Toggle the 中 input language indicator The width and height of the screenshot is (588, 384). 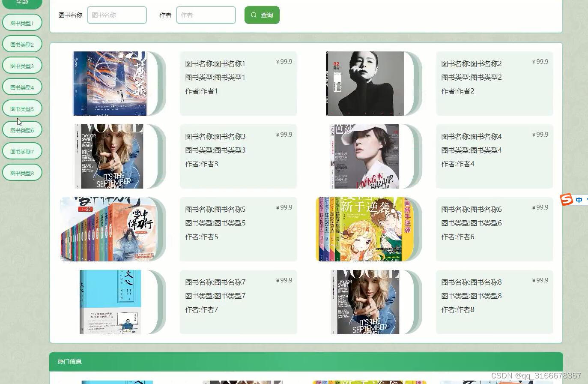pos(578,200)
